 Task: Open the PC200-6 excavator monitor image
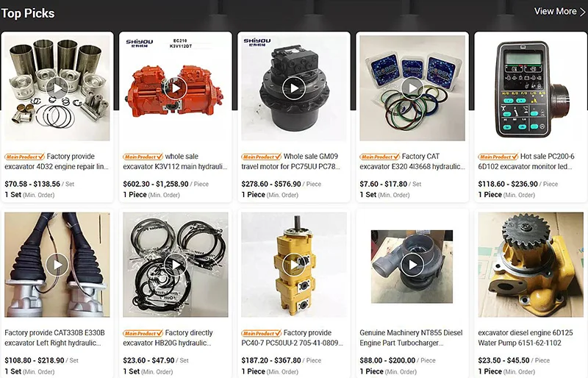531,88
